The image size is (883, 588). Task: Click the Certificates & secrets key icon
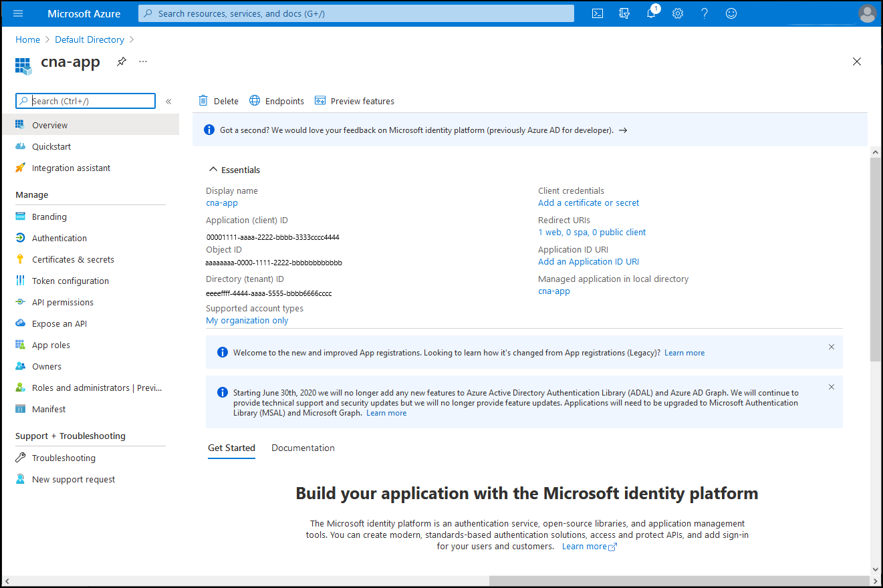pos(20,259)
